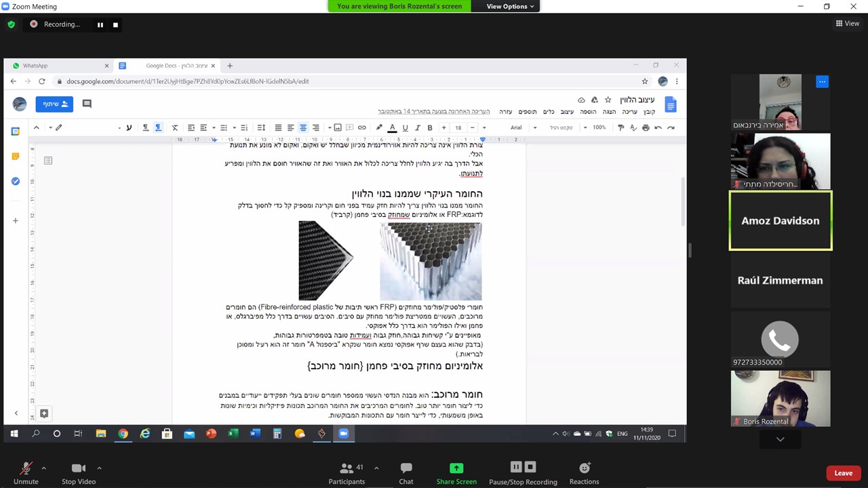Star the document title
The width and height of the screenshot is (868, 488).
[x=608, y=100]
